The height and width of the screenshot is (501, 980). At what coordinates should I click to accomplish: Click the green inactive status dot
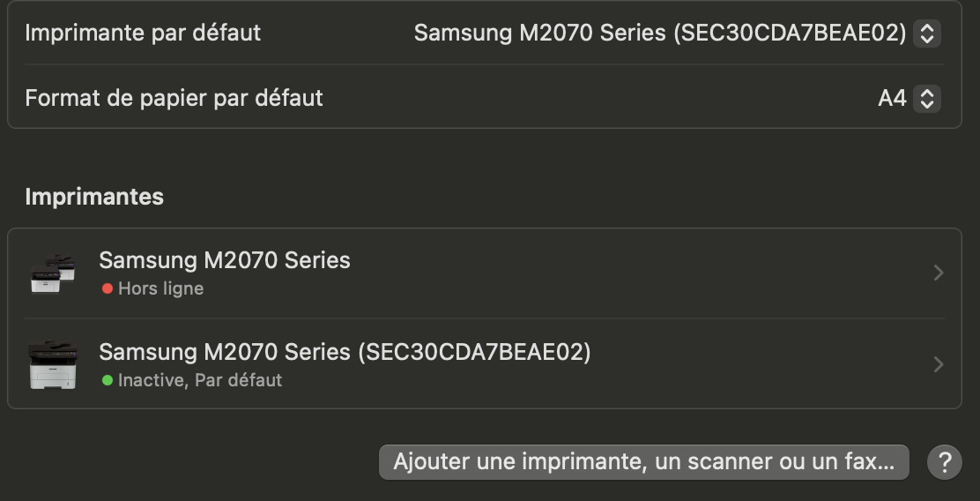tap(108, 380)
